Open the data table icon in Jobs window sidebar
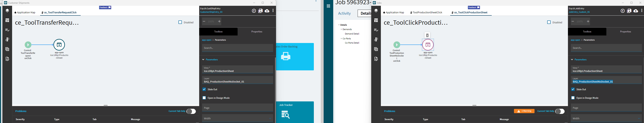Image resolution: width=644 pixels, height=123 pixels. pos(376,49)
